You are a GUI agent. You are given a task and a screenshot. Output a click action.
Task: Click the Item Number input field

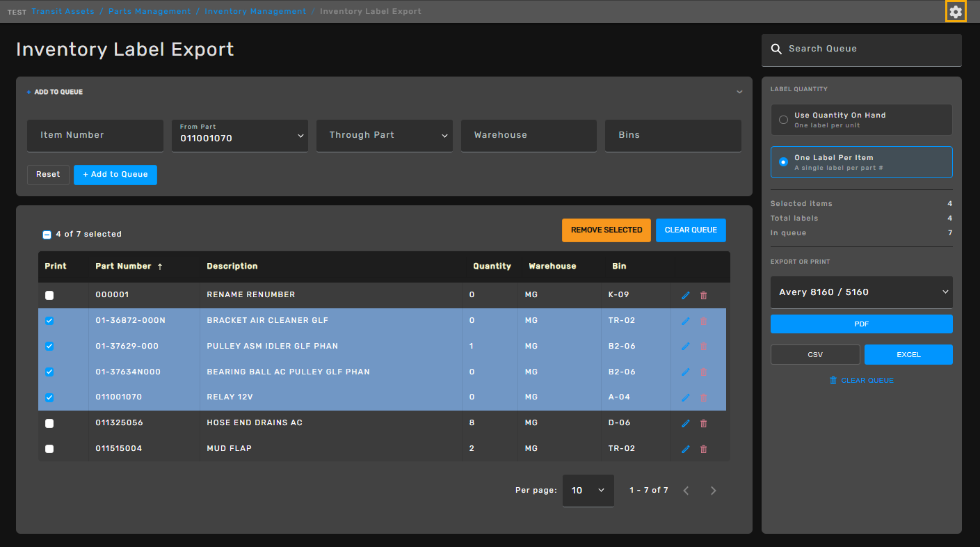click(95, 136)
